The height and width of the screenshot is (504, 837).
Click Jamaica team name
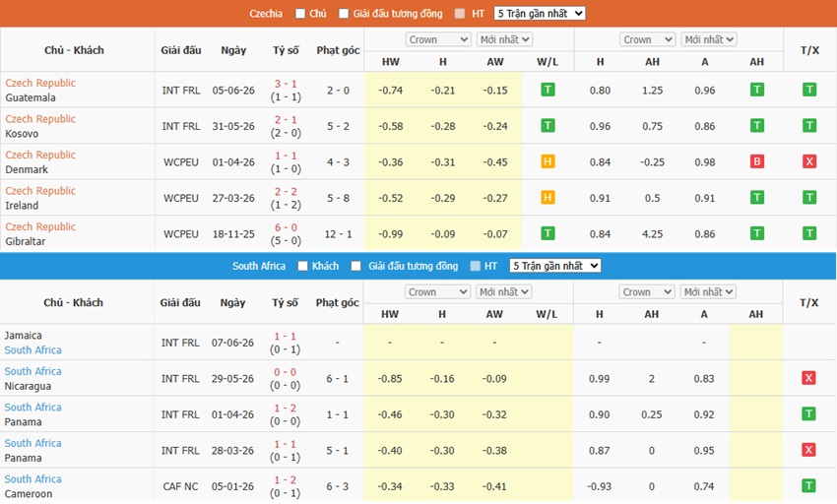click(23, 336)
